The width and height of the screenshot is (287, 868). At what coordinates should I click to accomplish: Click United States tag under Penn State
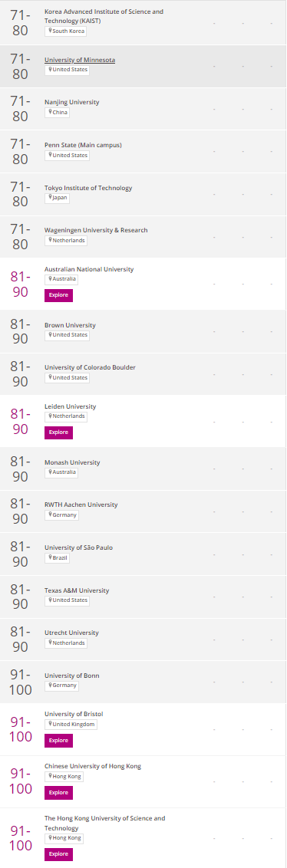(x=67, y=155)
